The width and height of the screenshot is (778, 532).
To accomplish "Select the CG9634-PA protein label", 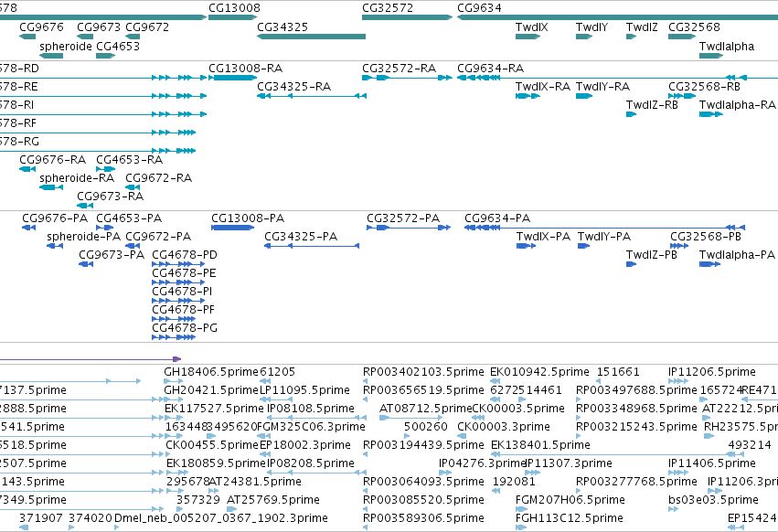I will coord(497,218).
